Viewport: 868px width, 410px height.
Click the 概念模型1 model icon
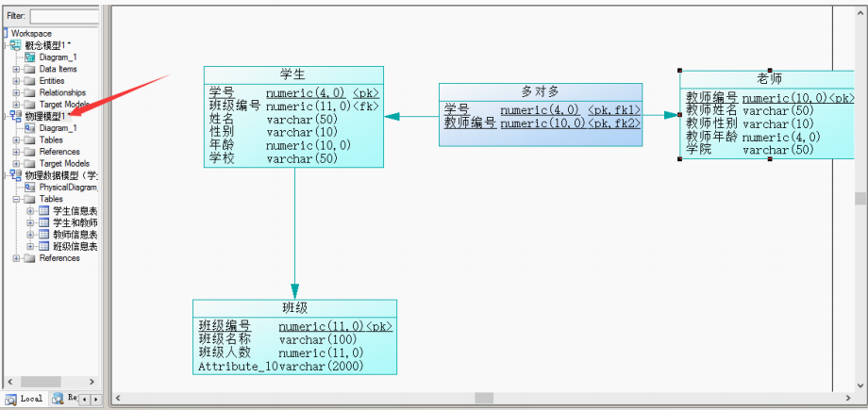coord(16,45)
